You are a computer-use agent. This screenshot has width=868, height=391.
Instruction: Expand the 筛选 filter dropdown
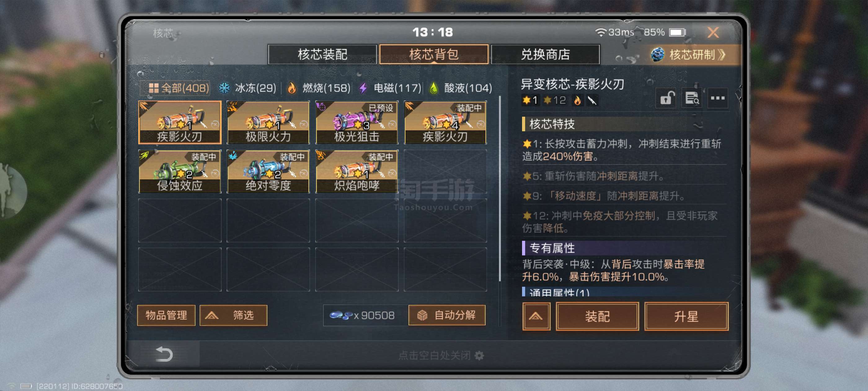pos(233,315)
